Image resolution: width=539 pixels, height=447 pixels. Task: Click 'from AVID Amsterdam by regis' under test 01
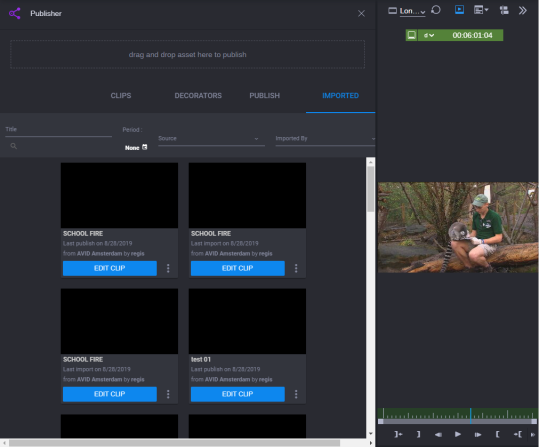click(232, 379)
